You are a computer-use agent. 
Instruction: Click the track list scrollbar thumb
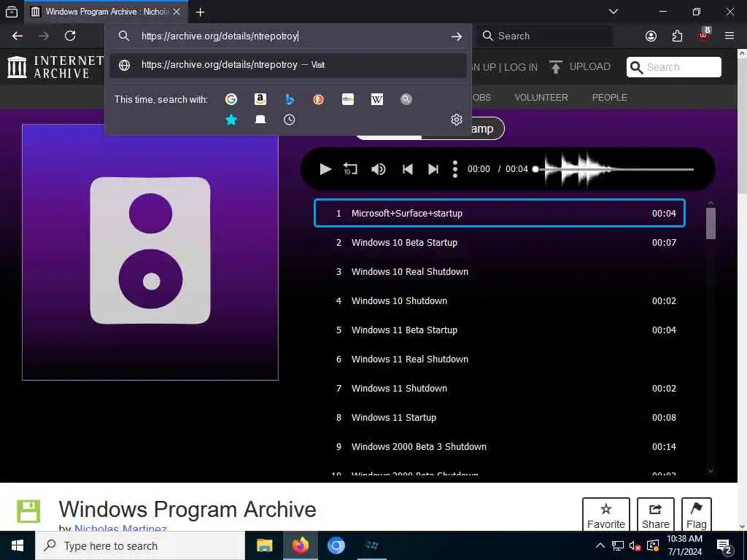711,223
